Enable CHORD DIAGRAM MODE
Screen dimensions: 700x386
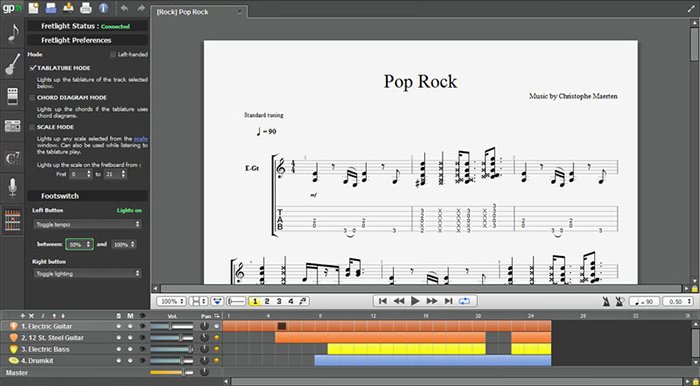(x=32, y=97)
